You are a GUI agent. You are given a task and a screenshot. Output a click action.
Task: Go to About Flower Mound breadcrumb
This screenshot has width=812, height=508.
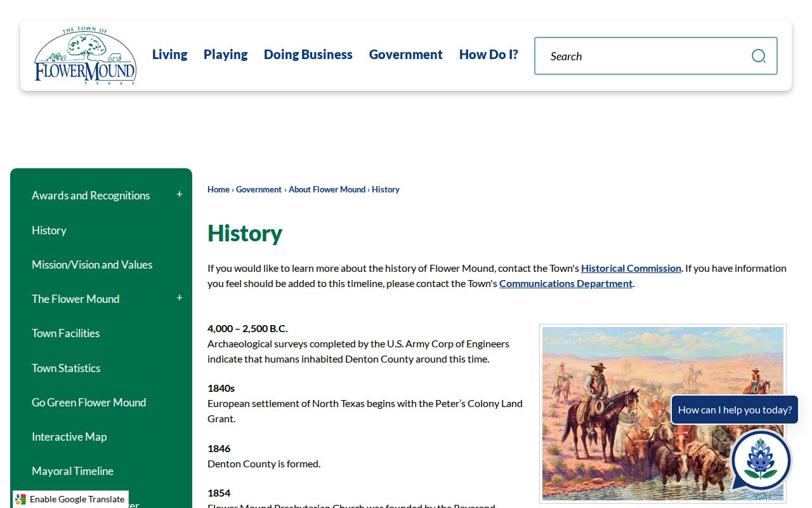pos(327,189)
